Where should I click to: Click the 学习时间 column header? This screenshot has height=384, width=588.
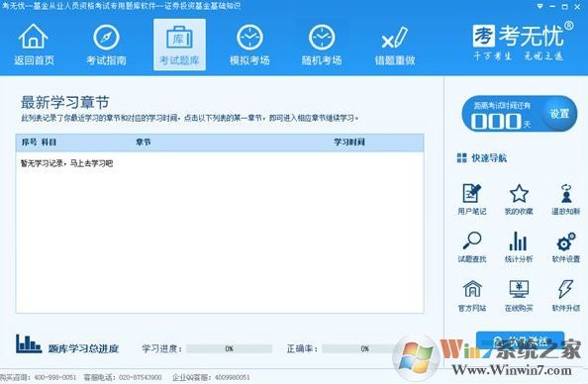point(349,143)
